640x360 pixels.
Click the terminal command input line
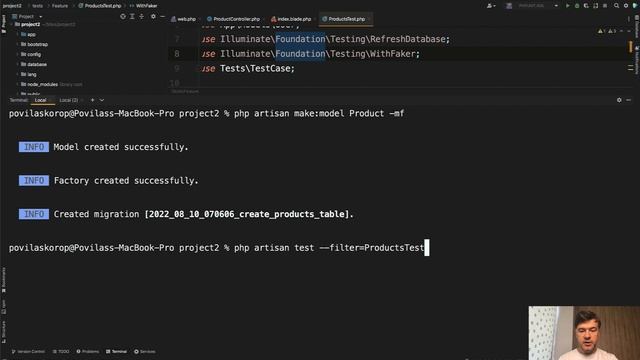pyautogui.click(x=219, y=248)
